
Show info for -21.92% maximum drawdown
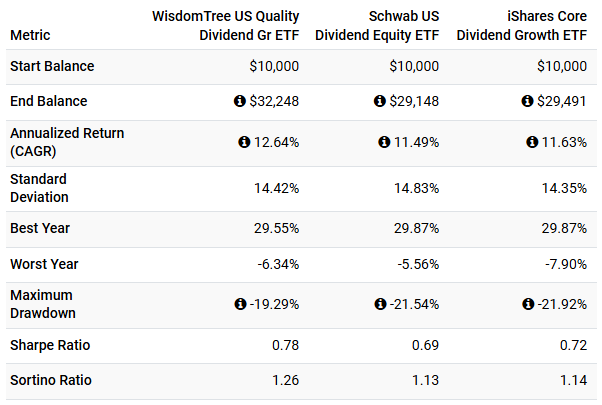tap(528, 304)
